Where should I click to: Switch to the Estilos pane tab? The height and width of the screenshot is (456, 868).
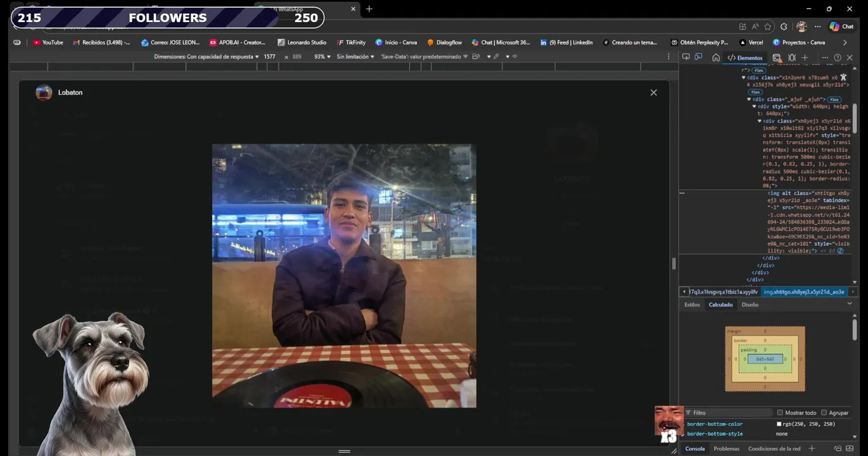click(692, 305)
